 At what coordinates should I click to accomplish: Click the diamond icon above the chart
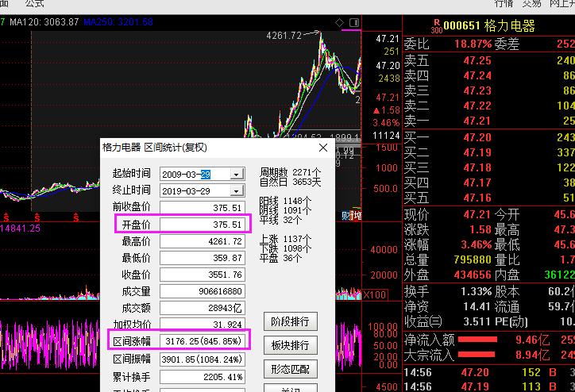pos(339,23)
